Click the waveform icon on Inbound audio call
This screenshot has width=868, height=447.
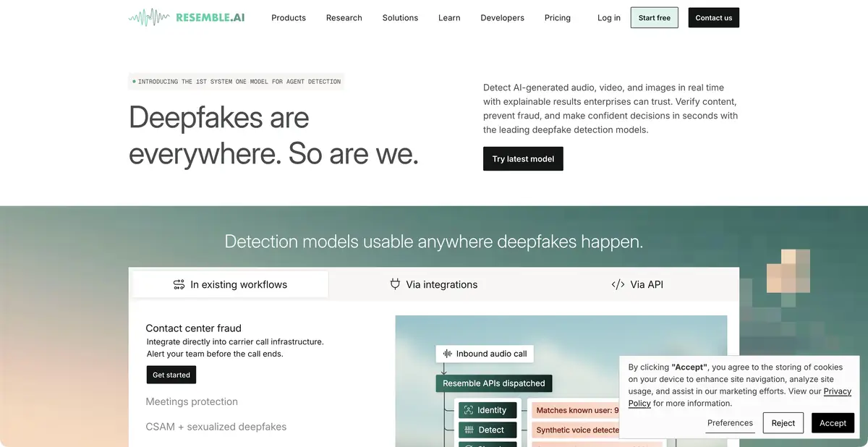pyautogui.click(x=448, y=354)
